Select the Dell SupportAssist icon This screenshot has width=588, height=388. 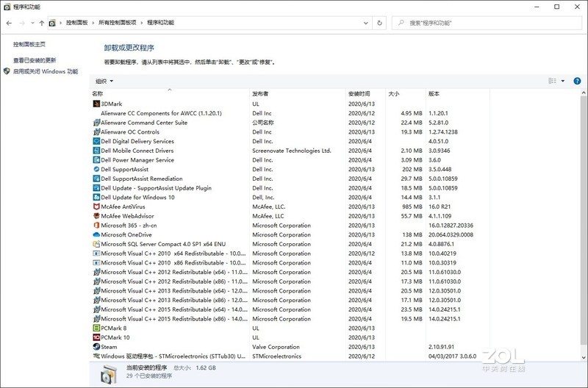pyautogui.click(x=96, y=170)
